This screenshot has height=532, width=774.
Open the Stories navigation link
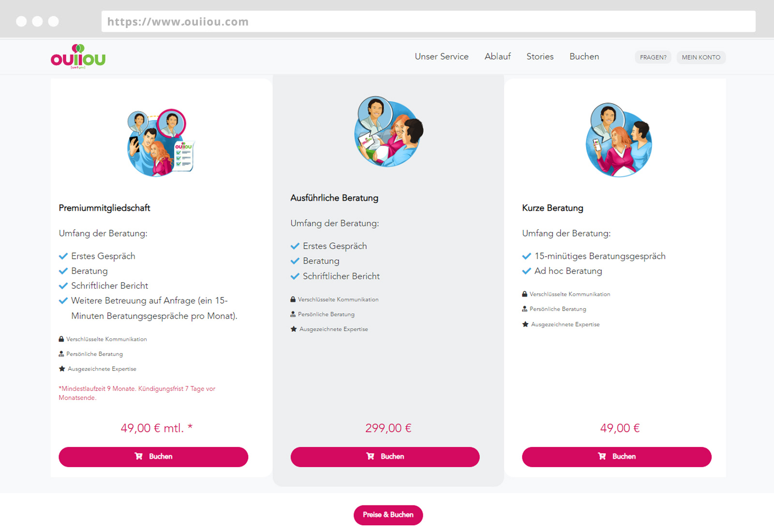click(540, 57)
